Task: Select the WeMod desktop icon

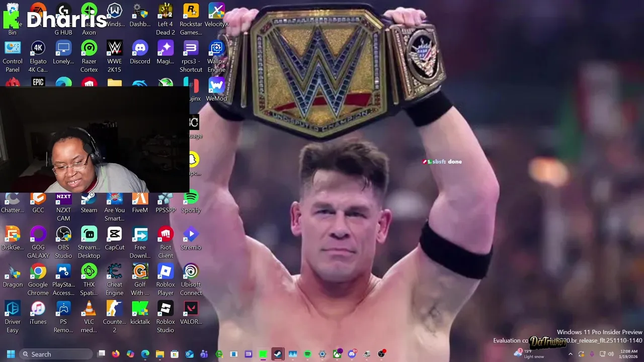Action: click(x=216, y=89)
